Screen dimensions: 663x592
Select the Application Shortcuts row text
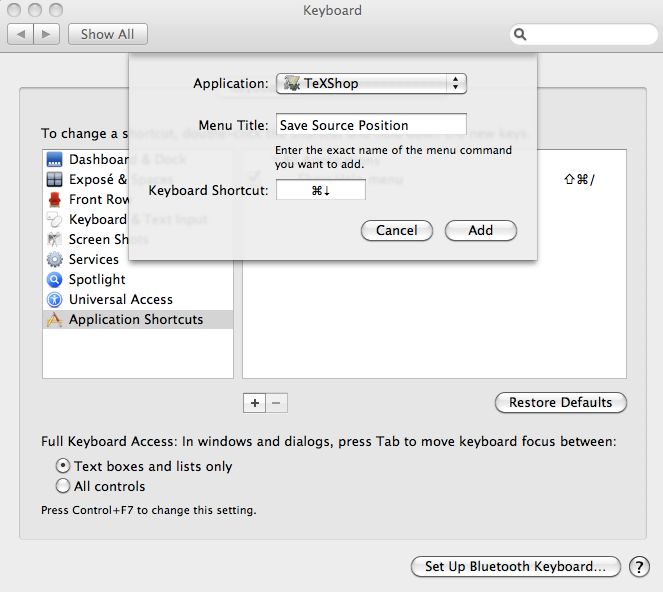[x=136, y=320]
